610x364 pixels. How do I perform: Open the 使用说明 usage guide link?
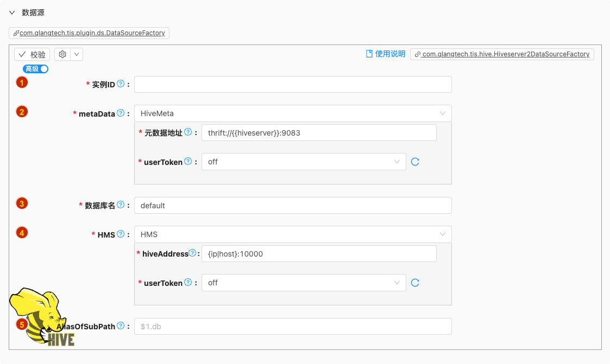[x=386, y=54]
